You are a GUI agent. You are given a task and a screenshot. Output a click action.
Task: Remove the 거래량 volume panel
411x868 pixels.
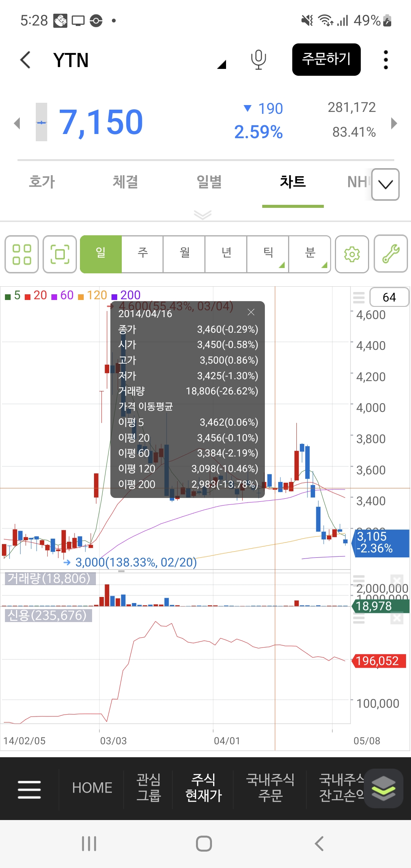(x=397, y=581)
